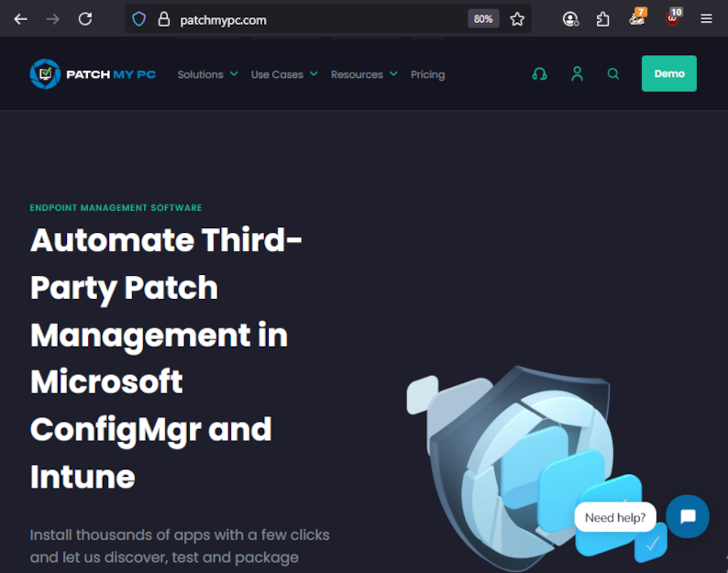728x573 pixels.
Task: Open the Resources menu
Action: [x=357, y=74]
